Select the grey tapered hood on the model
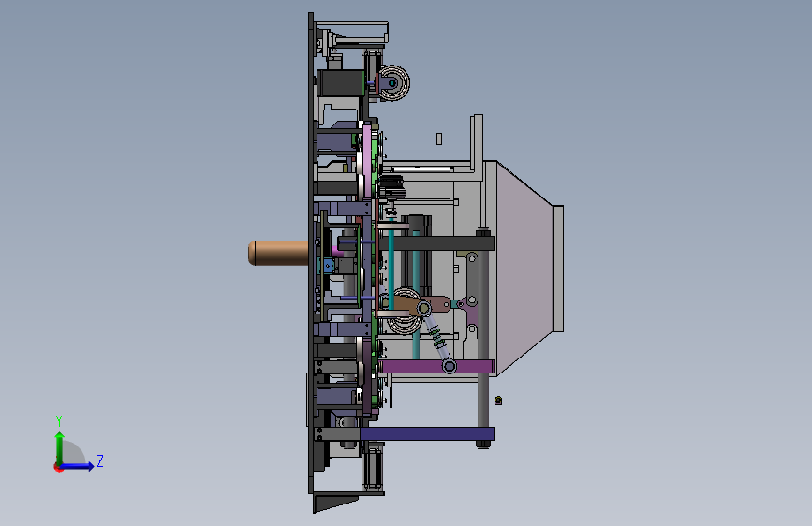Screen dimensions: 812x526 coord(523,268)
